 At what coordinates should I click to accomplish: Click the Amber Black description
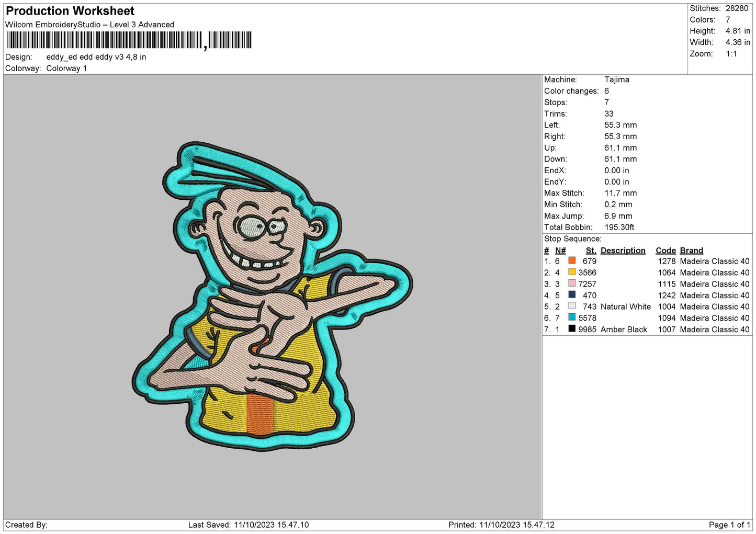point(624,330)
